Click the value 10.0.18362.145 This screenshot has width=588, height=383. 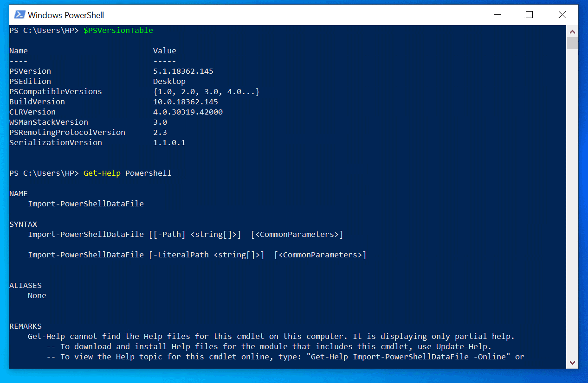click(x=186, y=102)
